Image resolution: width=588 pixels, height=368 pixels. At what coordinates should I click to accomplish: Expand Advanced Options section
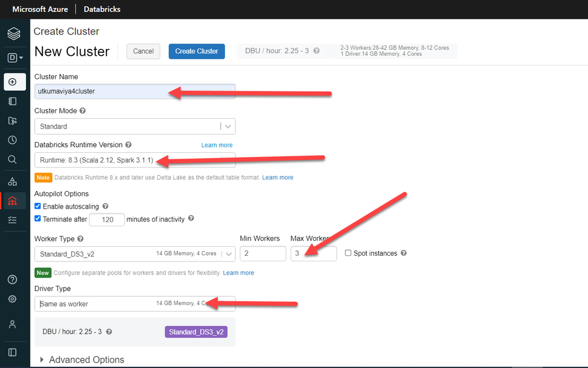point(82,360)
